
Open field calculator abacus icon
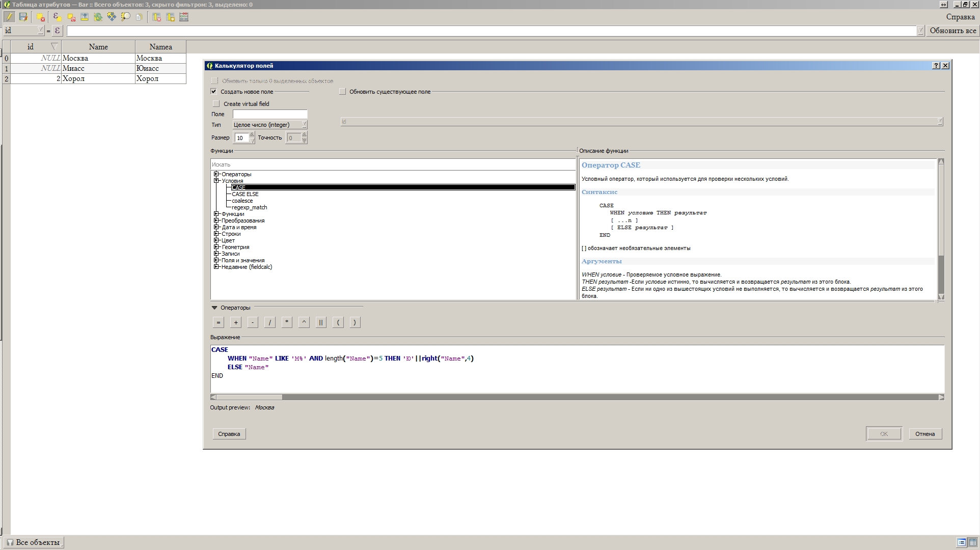[184, 17]
